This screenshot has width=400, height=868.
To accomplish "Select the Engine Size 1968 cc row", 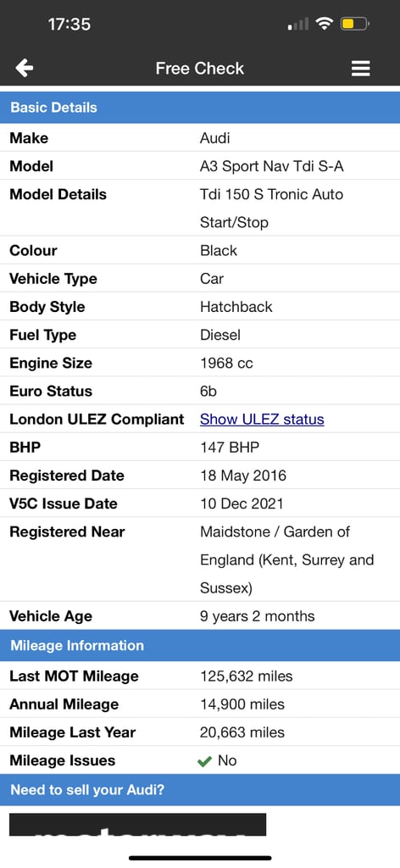I will tap(200, 363).
